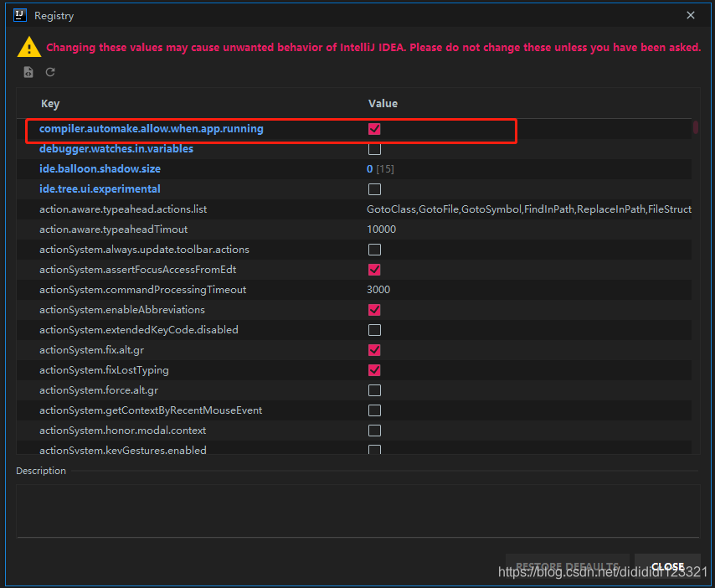Uncheck compiler.automake.allow.when.app.running checkbox
This screenshot has width=715, height=588.
coord(374,129)
